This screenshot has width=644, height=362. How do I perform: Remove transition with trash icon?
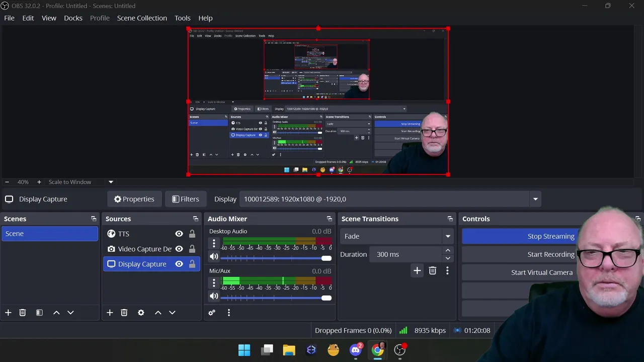pos(432,270)
